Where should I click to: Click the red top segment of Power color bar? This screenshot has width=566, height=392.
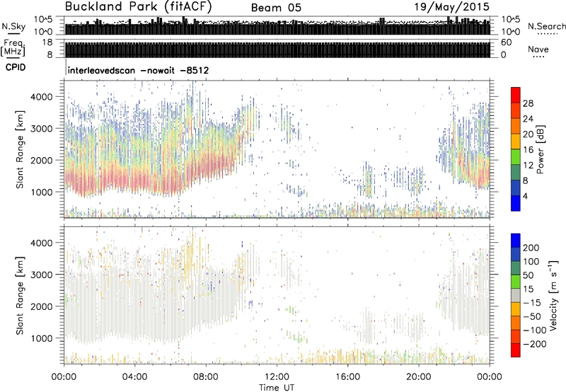516,95
